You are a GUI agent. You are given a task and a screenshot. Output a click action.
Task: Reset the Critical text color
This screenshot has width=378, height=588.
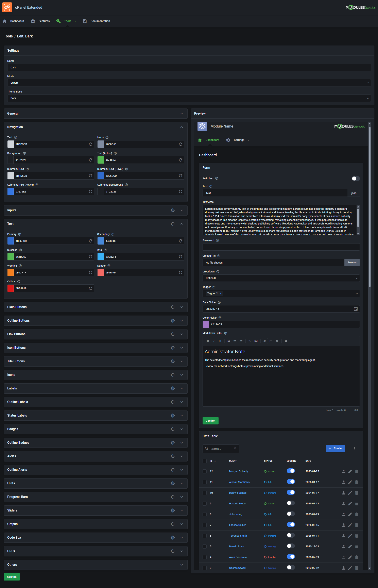click(91, 288)
